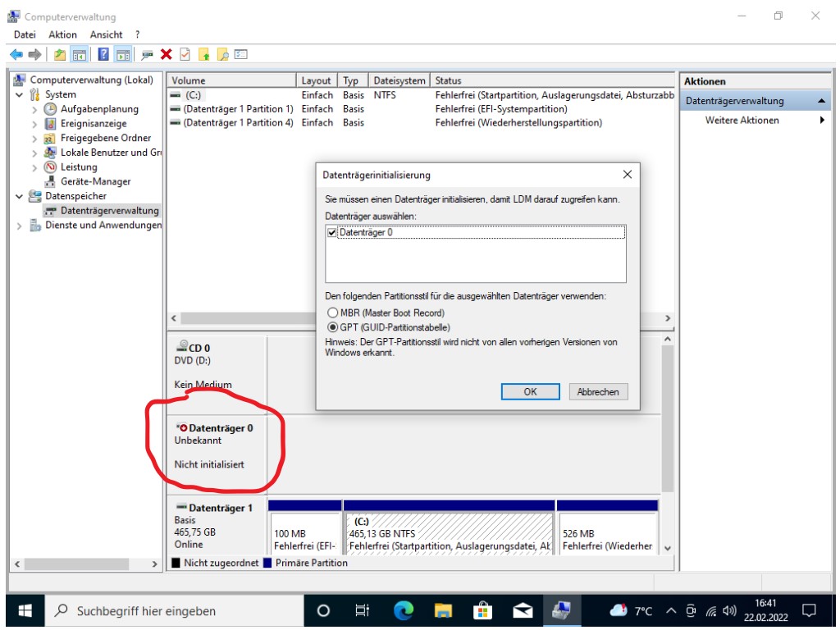
Task: Click the yellow page with green arrow icon
Action: tap(204, 54)
